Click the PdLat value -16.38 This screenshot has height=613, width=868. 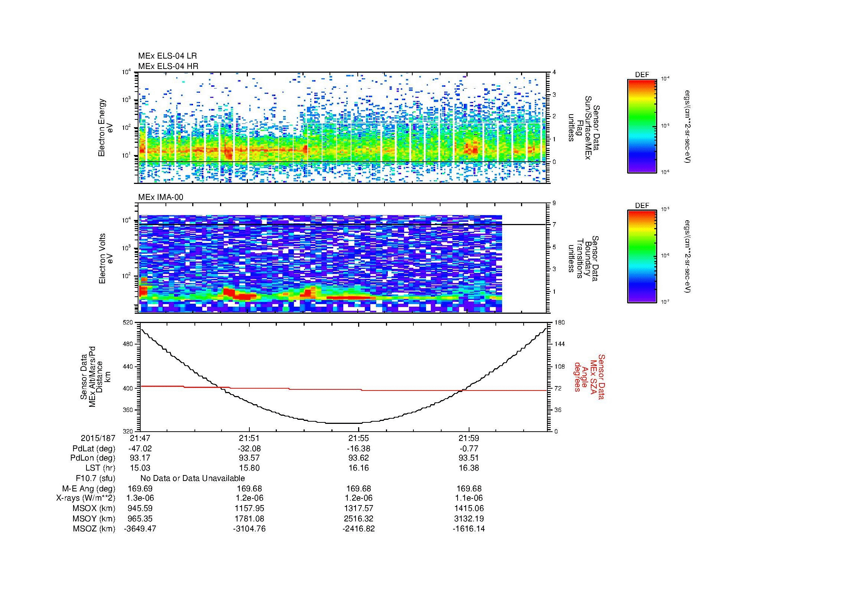[358, 449]
